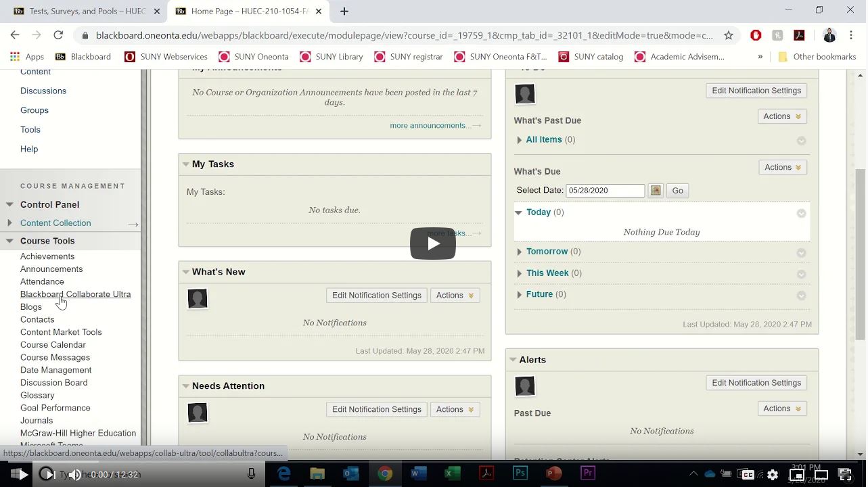Show hidden bookmarks with the double chevron
This screenshot has width=868, height=487.
pyautogui.click(x=760, y=57)
